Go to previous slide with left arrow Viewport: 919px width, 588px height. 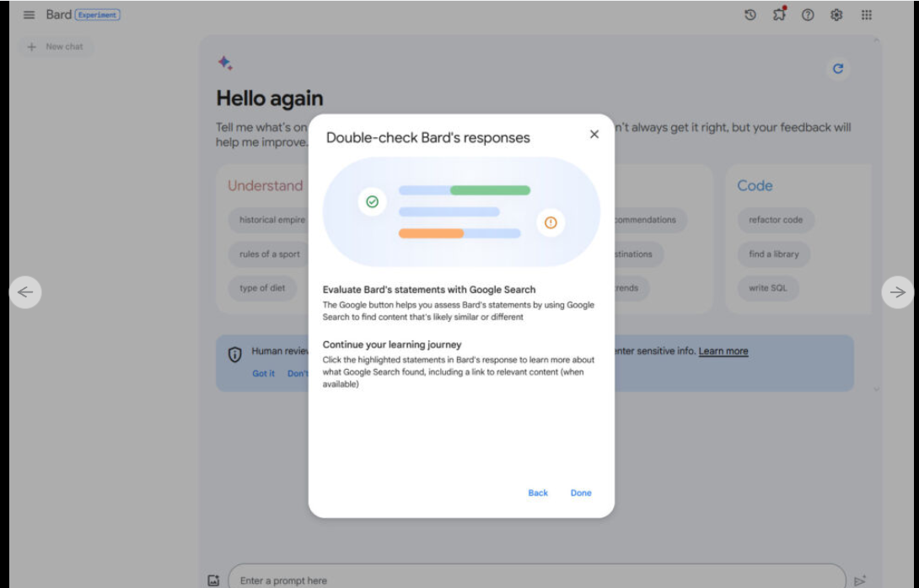point(25,291)
